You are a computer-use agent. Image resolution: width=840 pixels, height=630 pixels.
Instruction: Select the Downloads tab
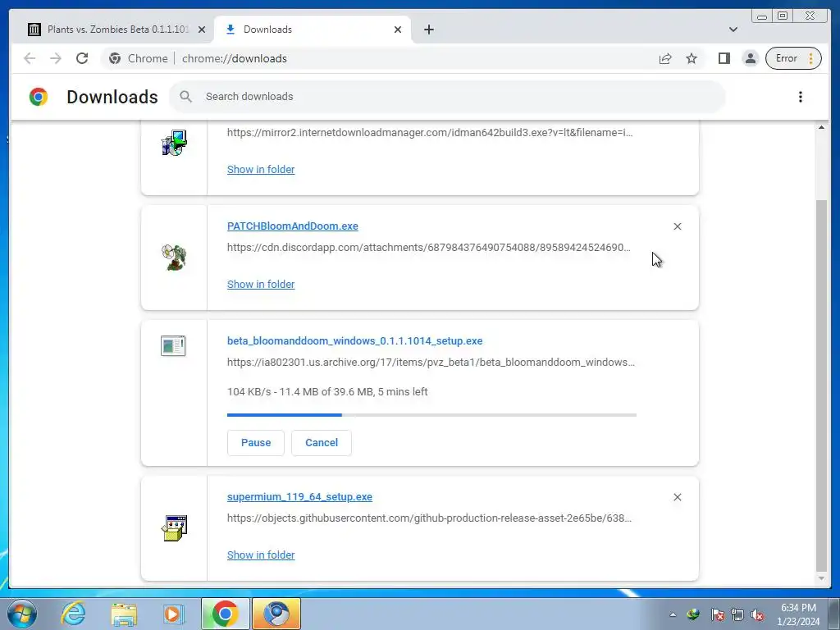tap(312, 30)
